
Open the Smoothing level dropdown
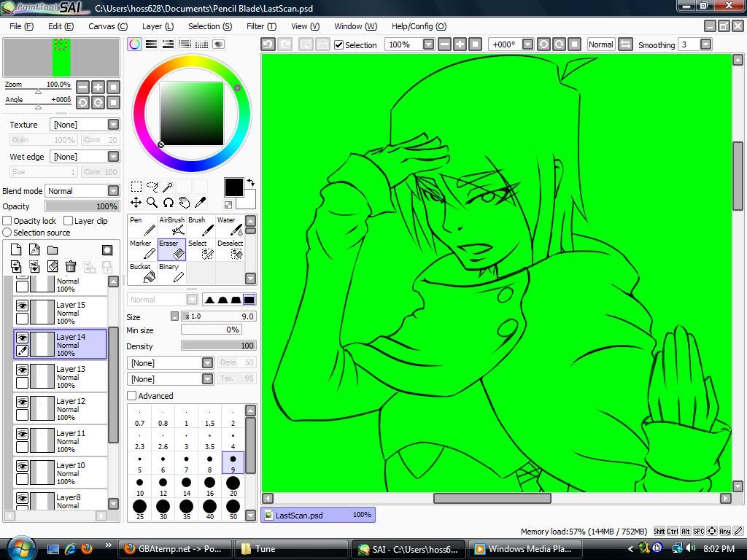(705, 45)
